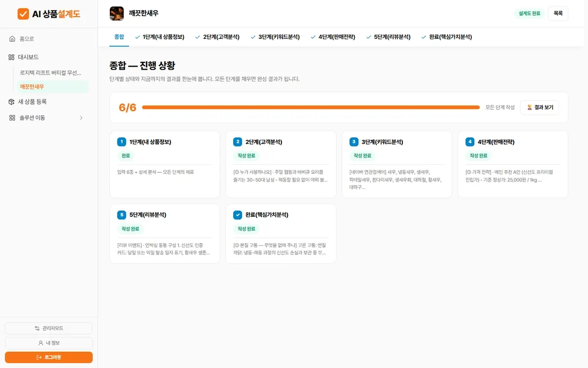Click the box icon beside 새 상품 등록

(12, 102)
